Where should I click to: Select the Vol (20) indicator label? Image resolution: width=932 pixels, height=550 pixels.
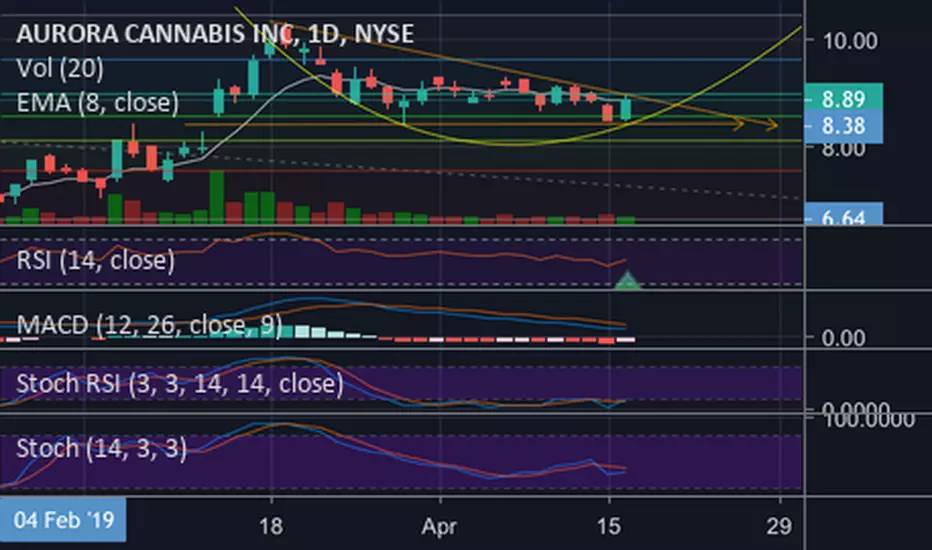pos(60,68)
